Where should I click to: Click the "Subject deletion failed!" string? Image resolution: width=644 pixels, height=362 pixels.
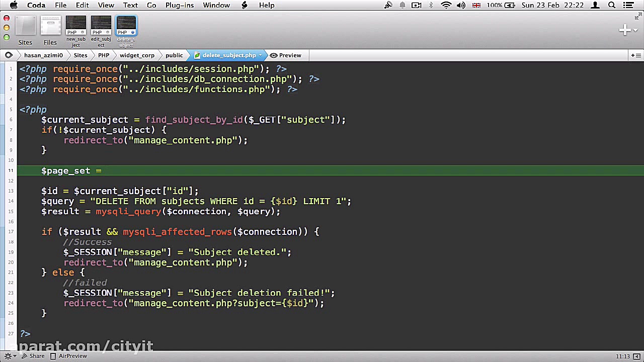(x=259, y=293)
